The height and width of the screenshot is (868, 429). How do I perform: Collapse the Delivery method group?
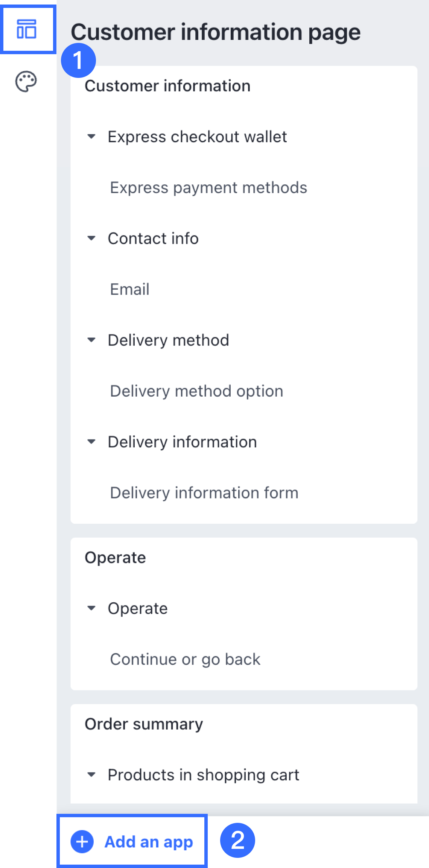[91, 340]
